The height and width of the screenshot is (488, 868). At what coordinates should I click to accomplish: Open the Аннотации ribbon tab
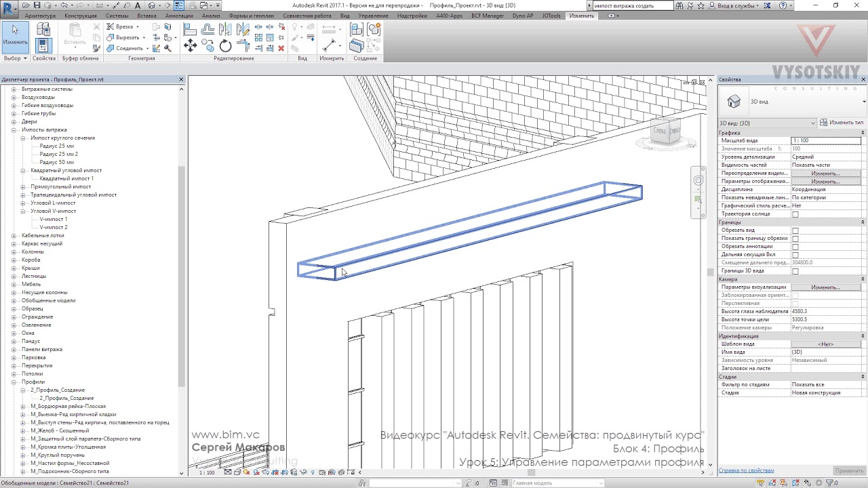(179, 16)
